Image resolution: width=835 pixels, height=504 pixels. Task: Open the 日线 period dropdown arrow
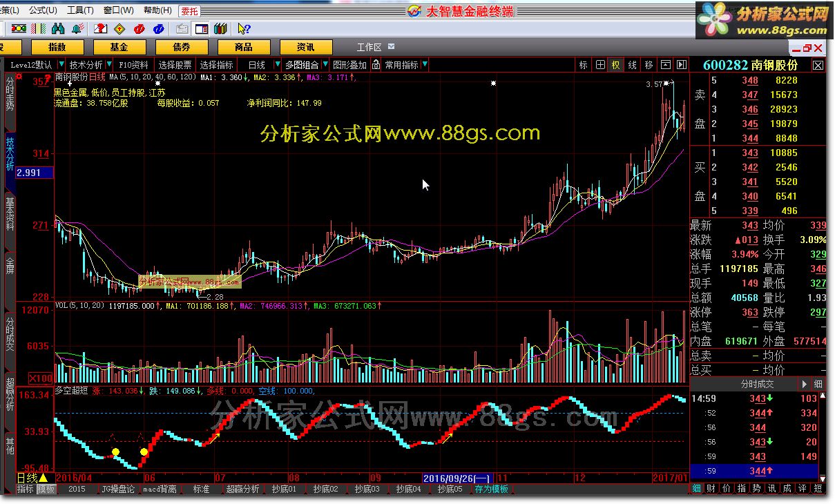click(x=277, y=65)
